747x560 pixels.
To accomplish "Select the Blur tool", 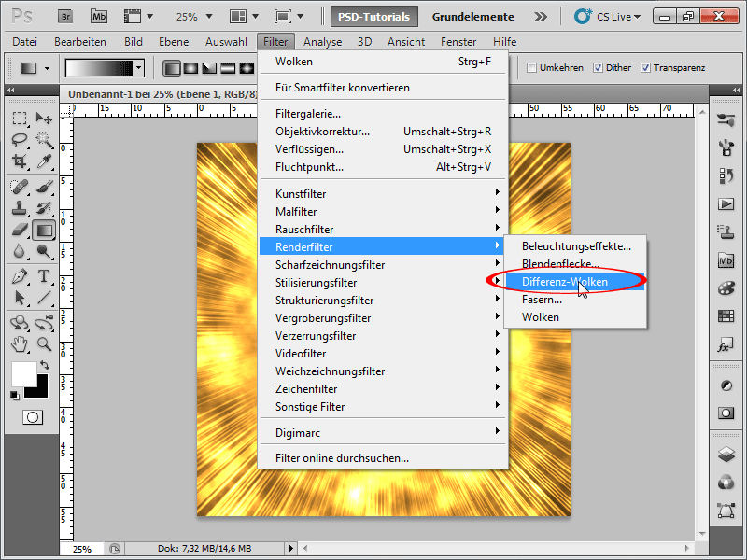I will pos(20,251).
